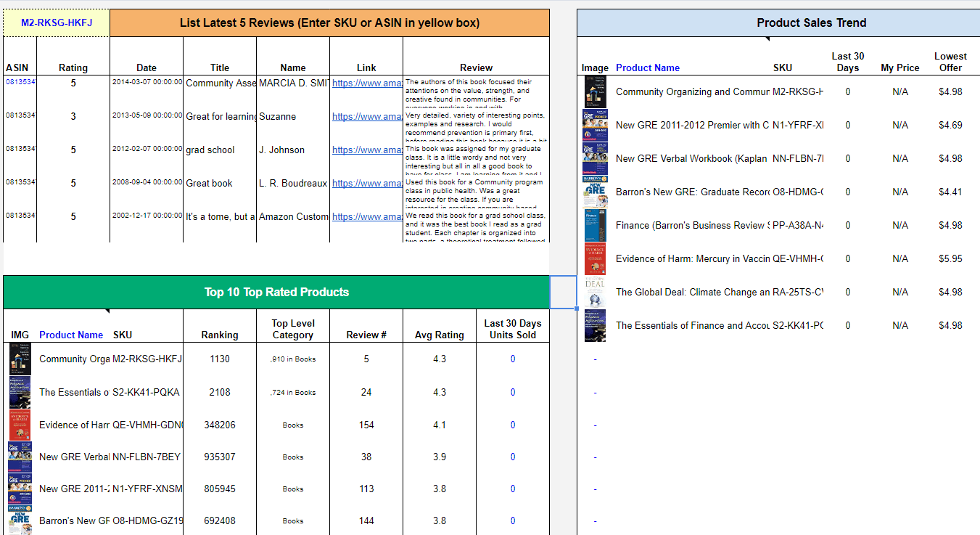Select review count 154
Viewport: 980px width, 535px height.
[x=366, y=425]
